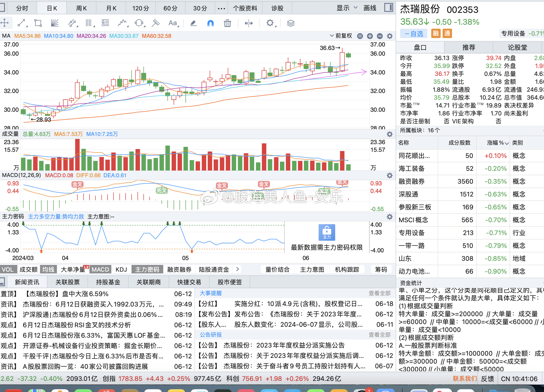This screenshot has height=392, width=544.
Task: Open the 主力意图 tab
Action: pos(312,269)
